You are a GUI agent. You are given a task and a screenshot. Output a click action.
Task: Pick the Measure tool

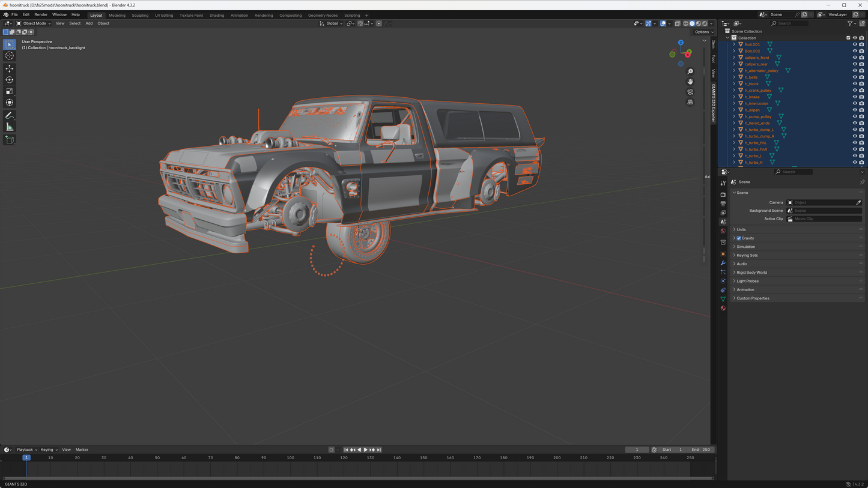point(10,127)
